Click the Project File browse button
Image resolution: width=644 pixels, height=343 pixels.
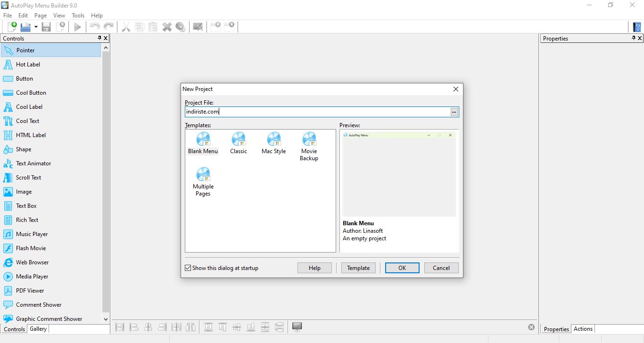point(454,112)
